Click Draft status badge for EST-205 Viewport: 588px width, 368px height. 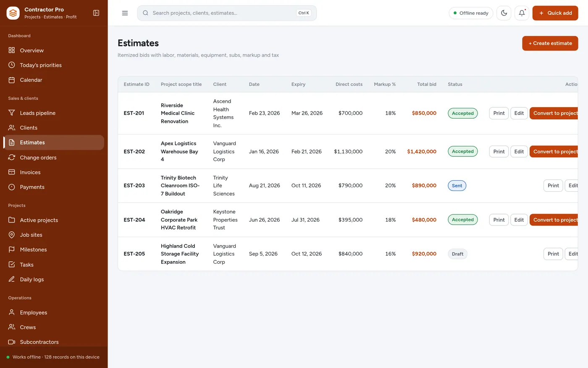[457, 254]
